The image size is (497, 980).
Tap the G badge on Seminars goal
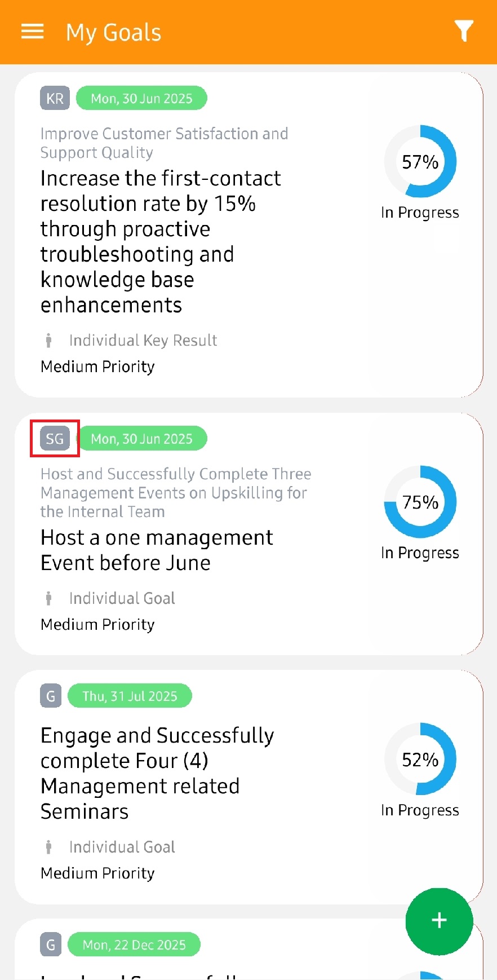click(x=51, y=696)
